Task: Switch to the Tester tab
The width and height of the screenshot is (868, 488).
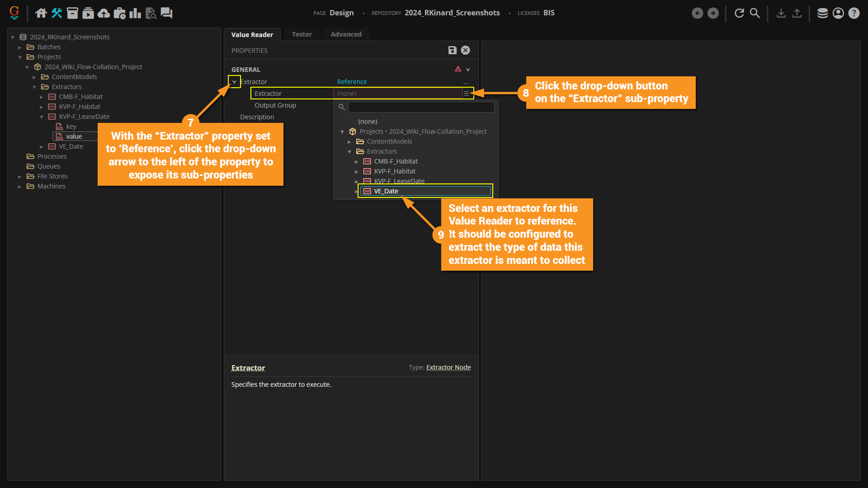Action: [302, 34]
